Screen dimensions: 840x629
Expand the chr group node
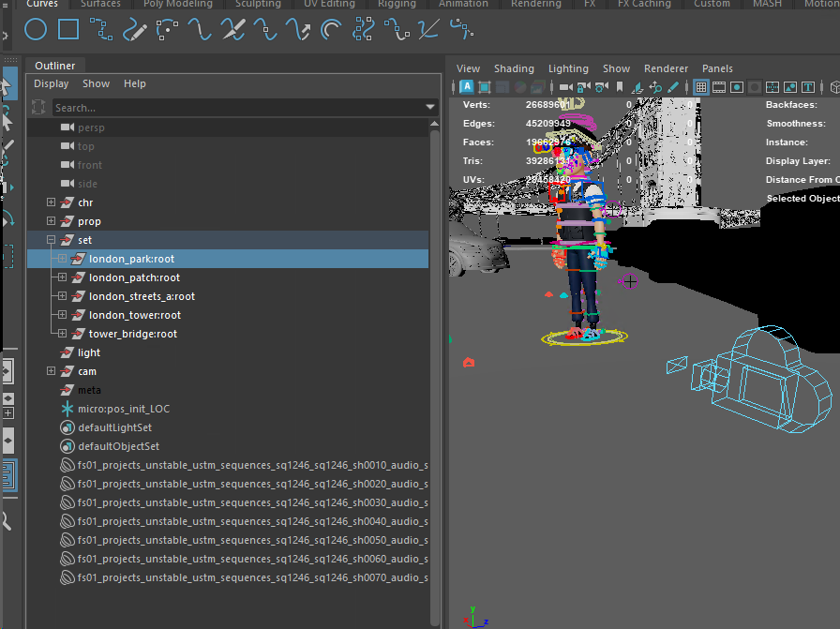(x=52, y=202)
